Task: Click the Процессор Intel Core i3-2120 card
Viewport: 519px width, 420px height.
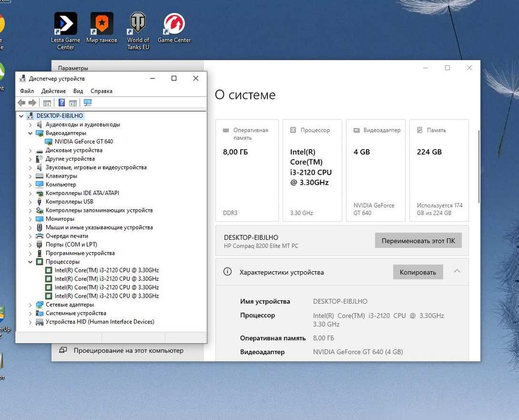Action: tap(312, 170)
